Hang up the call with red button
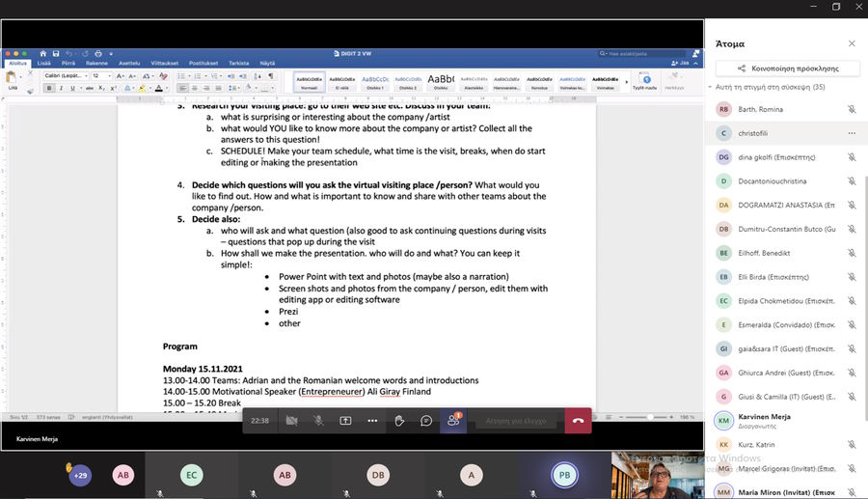 [x=578, y=421]
